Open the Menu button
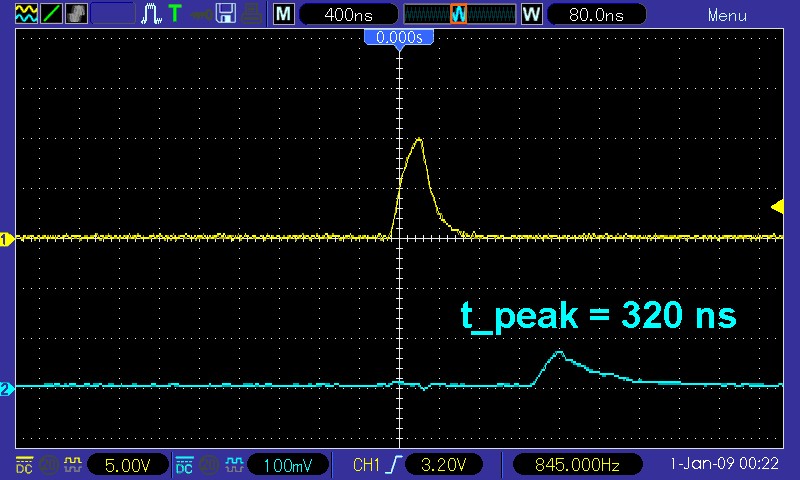The width and height of the screenshot is (800, 480). pyautogui.click(x=727, y=15)
